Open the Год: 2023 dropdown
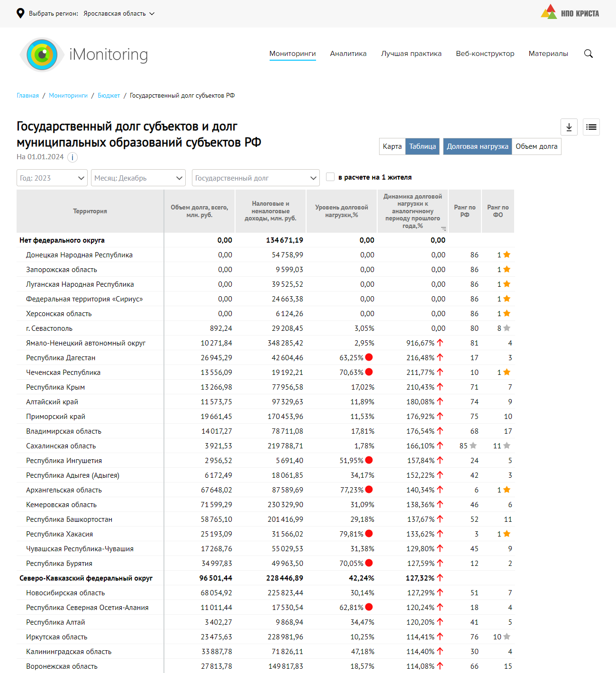 click(52, 178)
